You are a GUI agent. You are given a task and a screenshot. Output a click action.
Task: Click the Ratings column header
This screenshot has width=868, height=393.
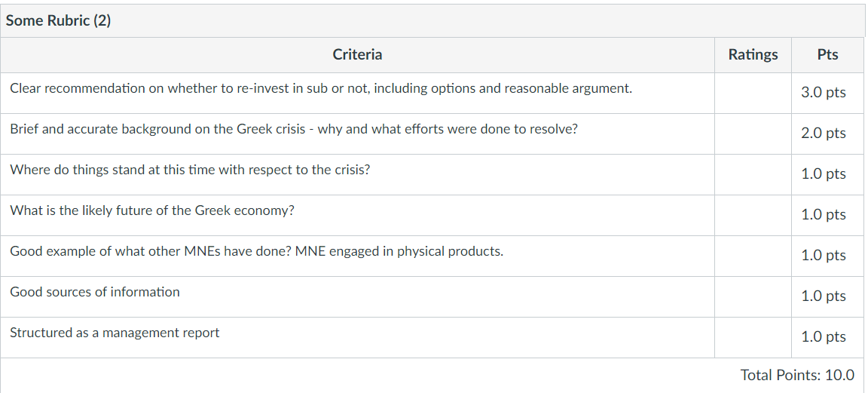[753, 54]
